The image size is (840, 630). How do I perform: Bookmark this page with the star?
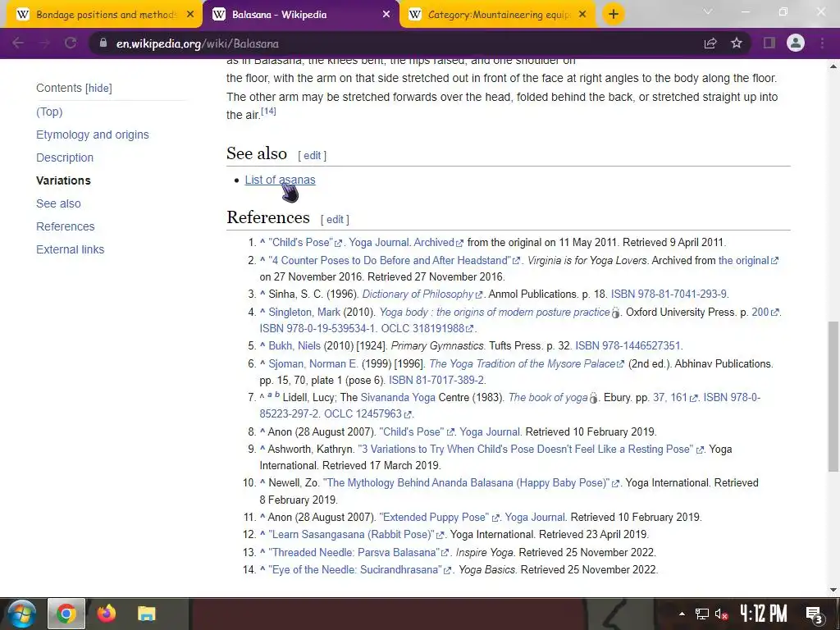737,43
